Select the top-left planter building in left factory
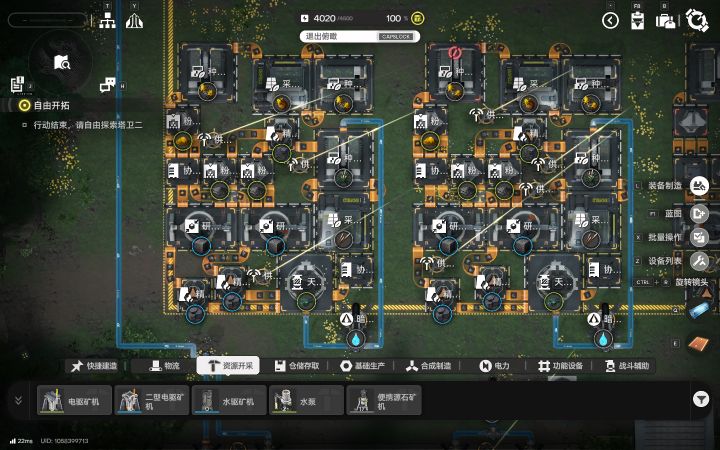 (208, 73)
